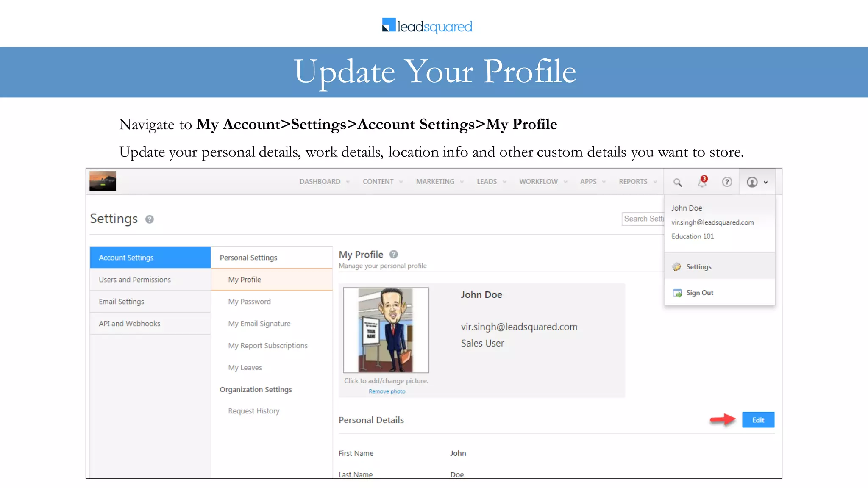Viewport: 868px width, 488px height.
Task: Click the Sign Out icon in account menu
Action: (677, 293)
